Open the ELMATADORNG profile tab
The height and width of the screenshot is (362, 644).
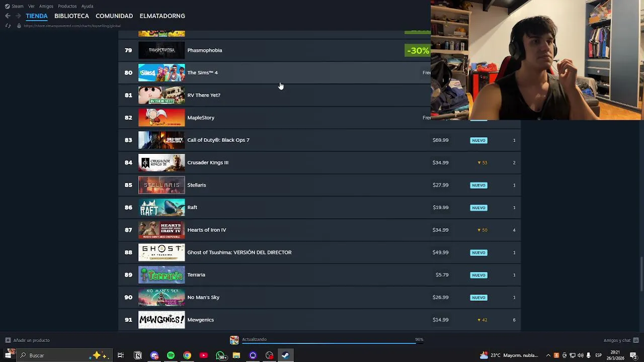click(162, 16)
